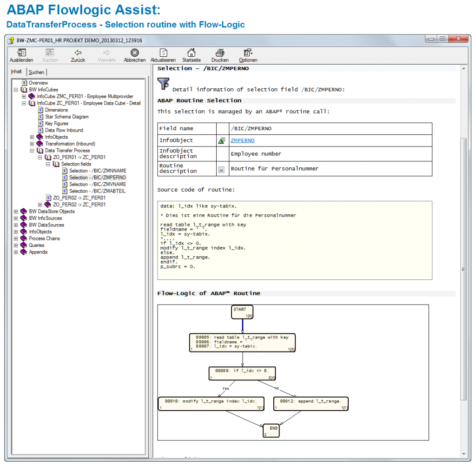
Task: Expand the Process Chains tree node
Action: click(x=16, y=239)
